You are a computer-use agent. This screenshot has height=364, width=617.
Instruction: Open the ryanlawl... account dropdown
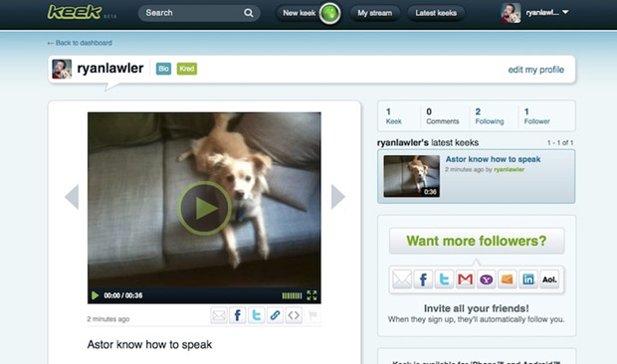point(535,13)
